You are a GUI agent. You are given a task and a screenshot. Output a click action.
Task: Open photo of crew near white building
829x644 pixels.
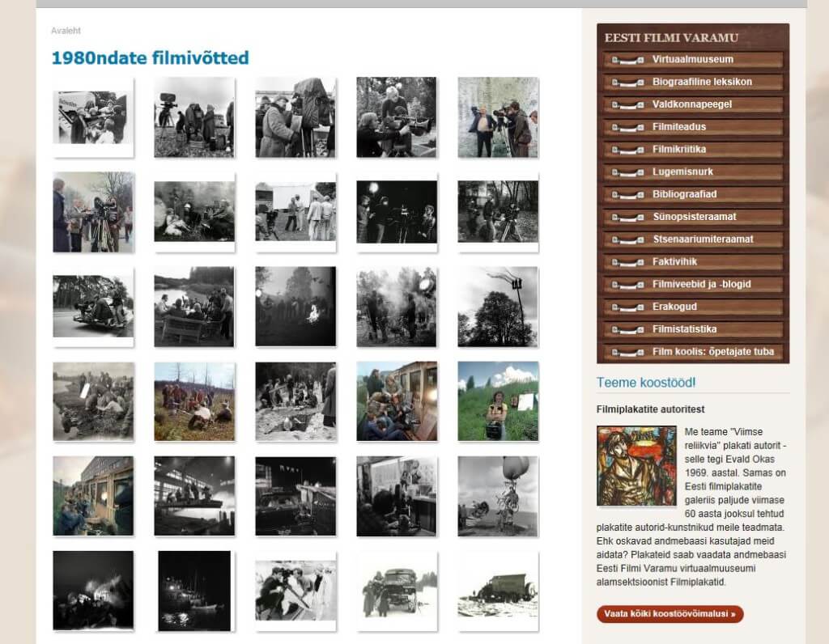(x=295, y=212)
